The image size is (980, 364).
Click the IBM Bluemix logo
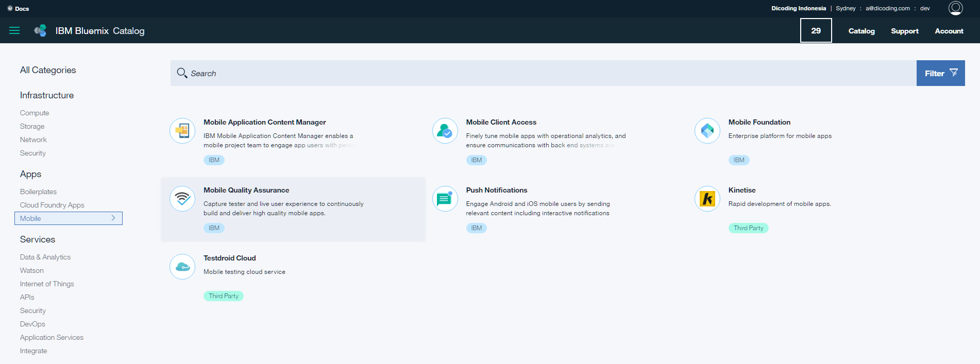coord(41,31)
